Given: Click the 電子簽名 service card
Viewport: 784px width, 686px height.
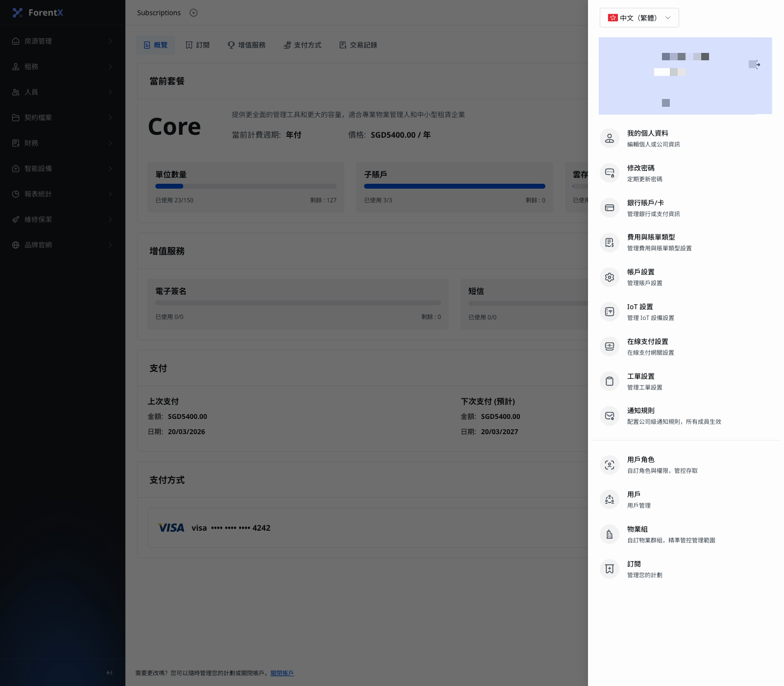Looking at the screenshot, I should point(298,304).
